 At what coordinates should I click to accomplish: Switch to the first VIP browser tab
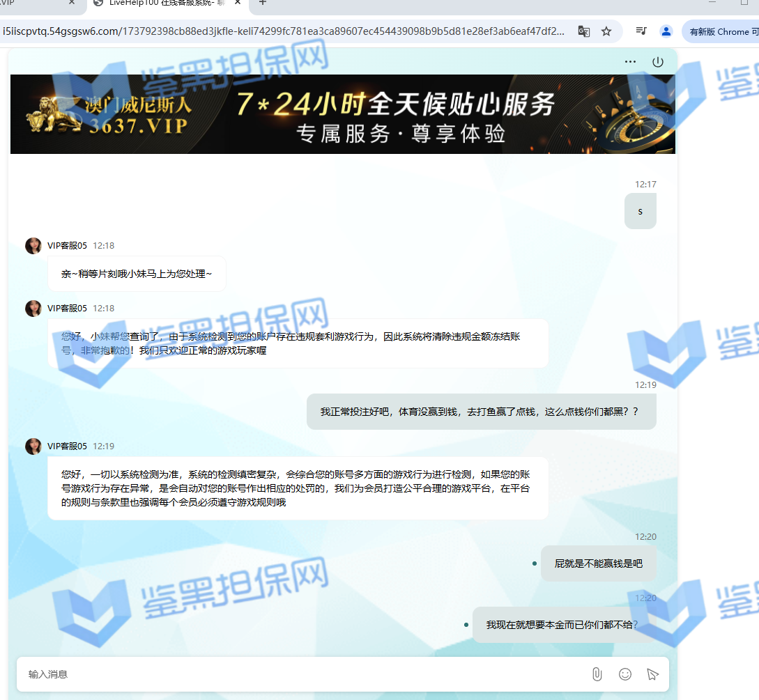pyautogui.click(x=28, y=3)
